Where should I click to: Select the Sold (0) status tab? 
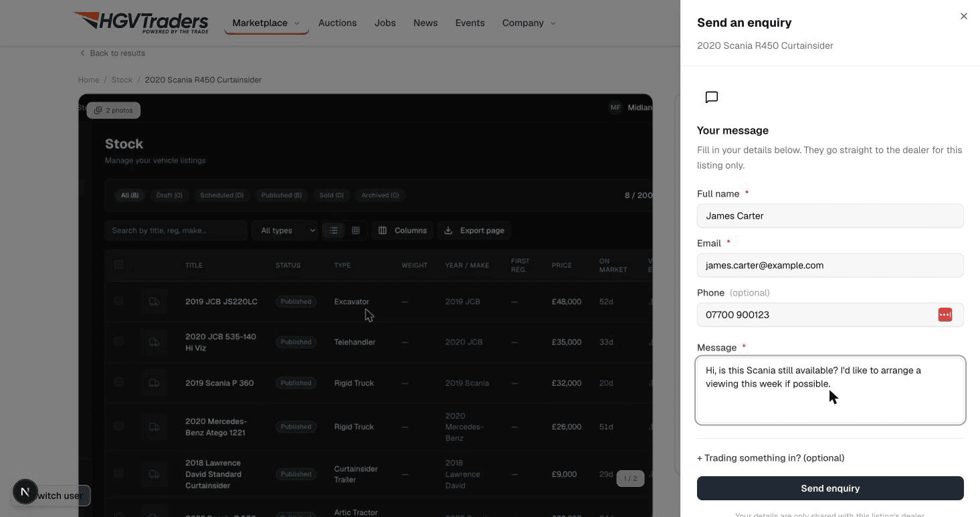[x=331, y=195]
